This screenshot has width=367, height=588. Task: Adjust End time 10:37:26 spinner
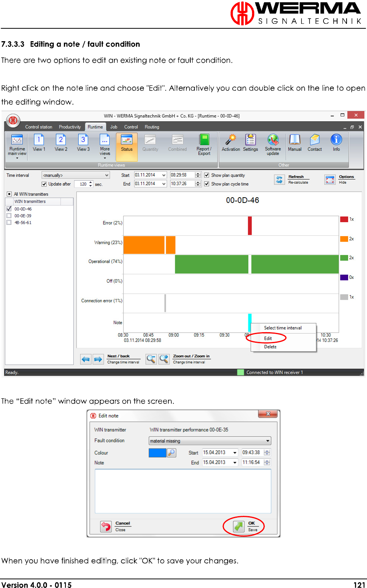[x=198, y=184]
